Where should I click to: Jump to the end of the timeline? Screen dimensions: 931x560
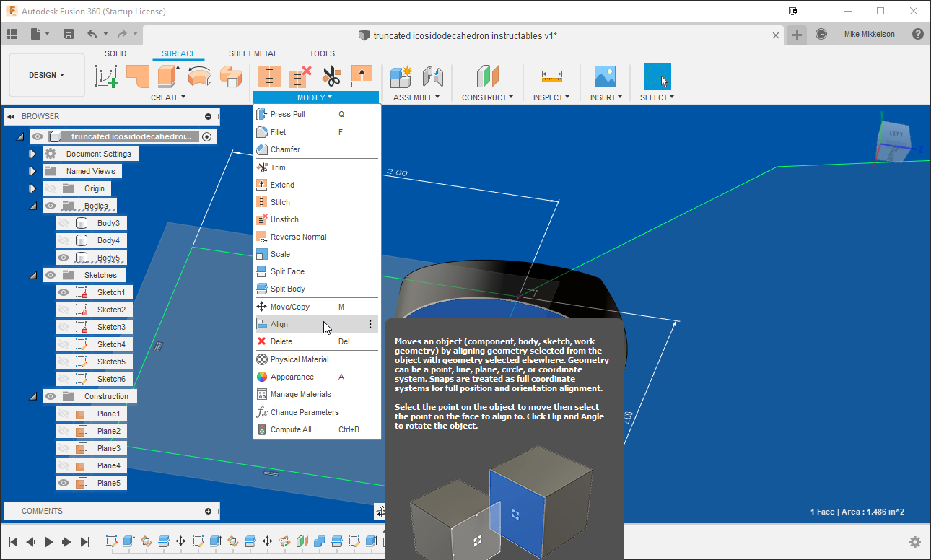(85, 542)
